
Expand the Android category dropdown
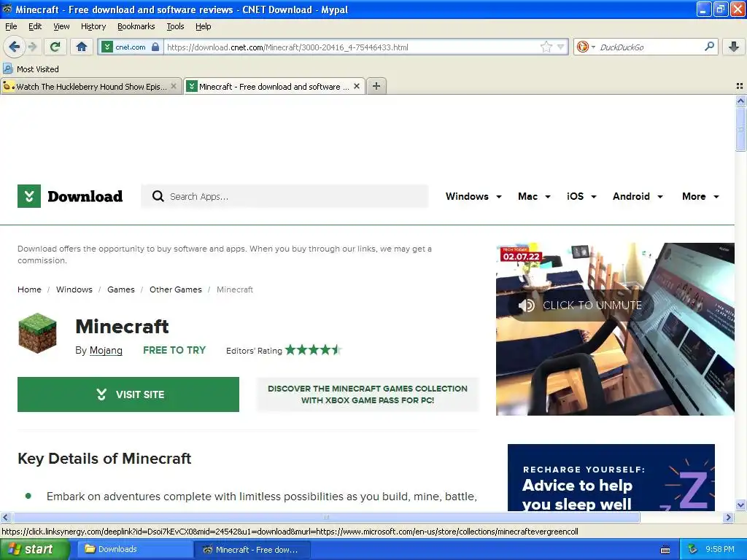tap(638, 196)
